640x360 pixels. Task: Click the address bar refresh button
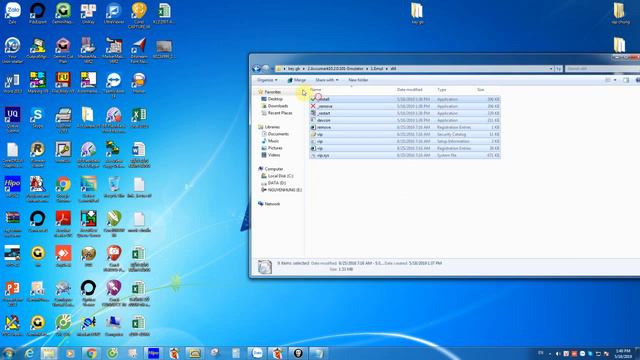pyautogui.click(x=558, y=69)
